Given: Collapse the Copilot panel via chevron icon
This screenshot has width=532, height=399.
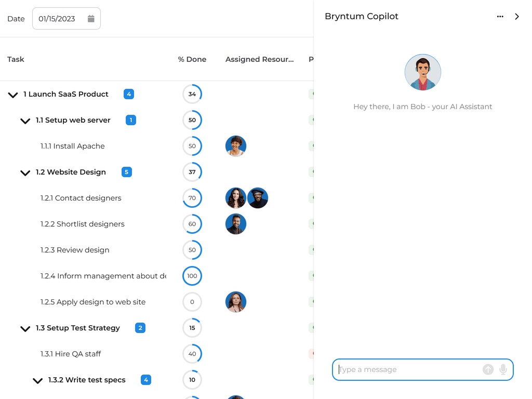Looking at the screenshot, I should point(517,16).
